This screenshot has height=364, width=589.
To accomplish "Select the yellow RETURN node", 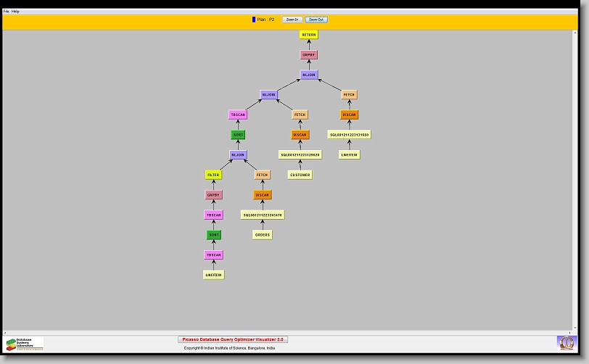I will [x=309, y=35].
